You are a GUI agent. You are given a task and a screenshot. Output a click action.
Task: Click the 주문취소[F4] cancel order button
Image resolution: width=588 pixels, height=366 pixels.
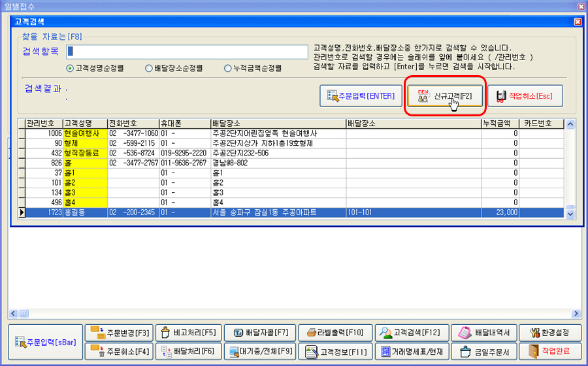point(120,352)
